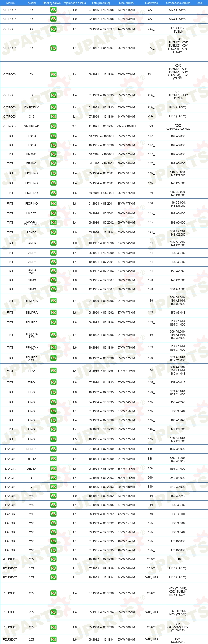Click the 1.5 engine capacity cell
Image resolution: width=208 pixels, height=644 pixels.
[x=74, y=439]
